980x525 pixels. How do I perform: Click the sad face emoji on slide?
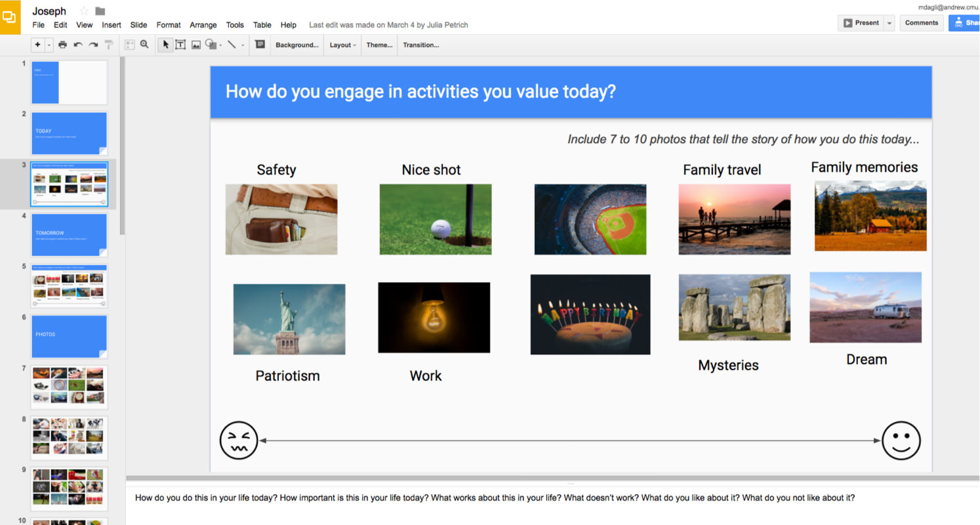pos(239,440)
